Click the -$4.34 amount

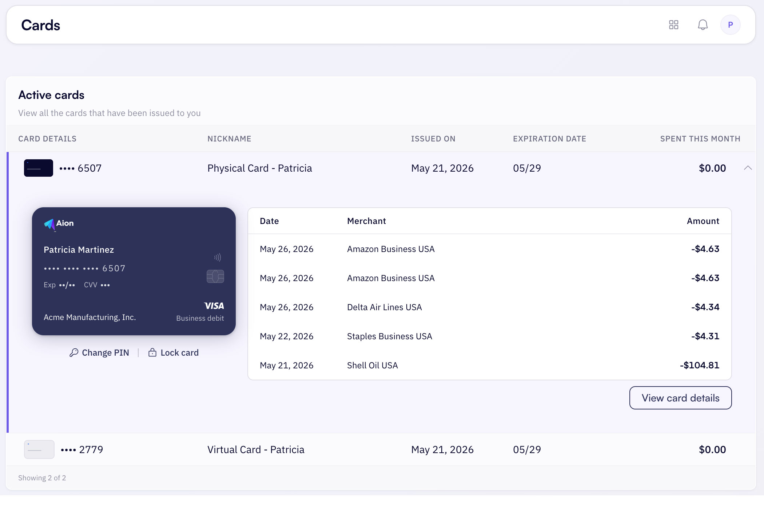(705, 307)
